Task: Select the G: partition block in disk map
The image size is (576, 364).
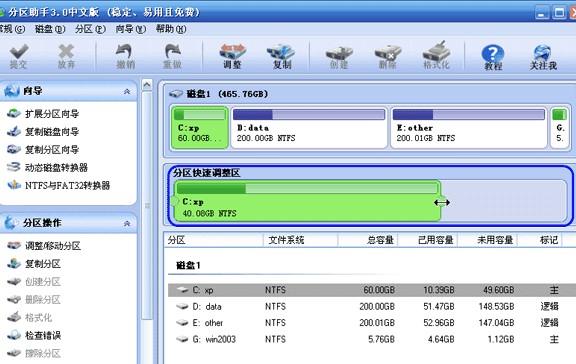Action: 560,127
